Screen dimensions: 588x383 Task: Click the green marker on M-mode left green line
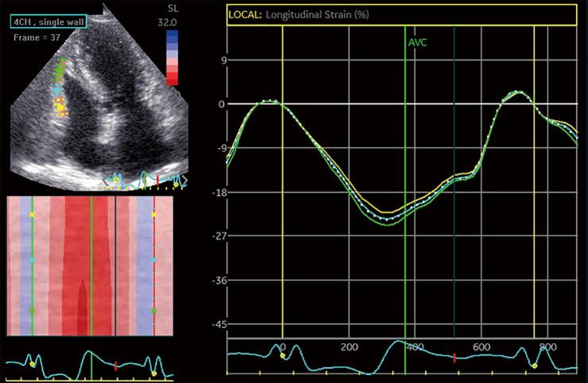click(x=32, y=311)
